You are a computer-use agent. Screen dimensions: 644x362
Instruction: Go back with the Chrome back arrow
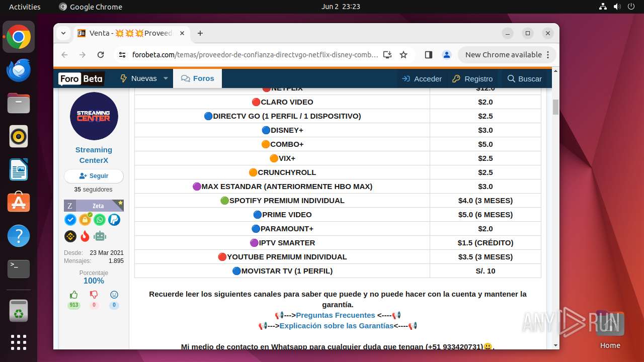[64, 55]
